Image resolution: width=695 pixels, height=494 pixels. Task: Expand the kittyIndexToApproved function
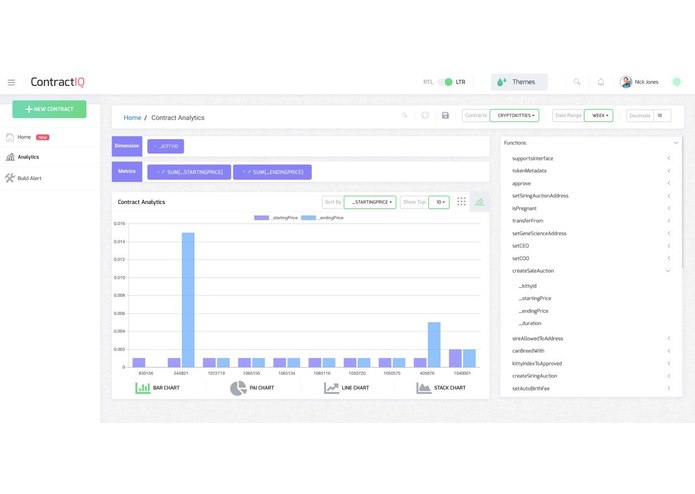[x=668, y=363]
